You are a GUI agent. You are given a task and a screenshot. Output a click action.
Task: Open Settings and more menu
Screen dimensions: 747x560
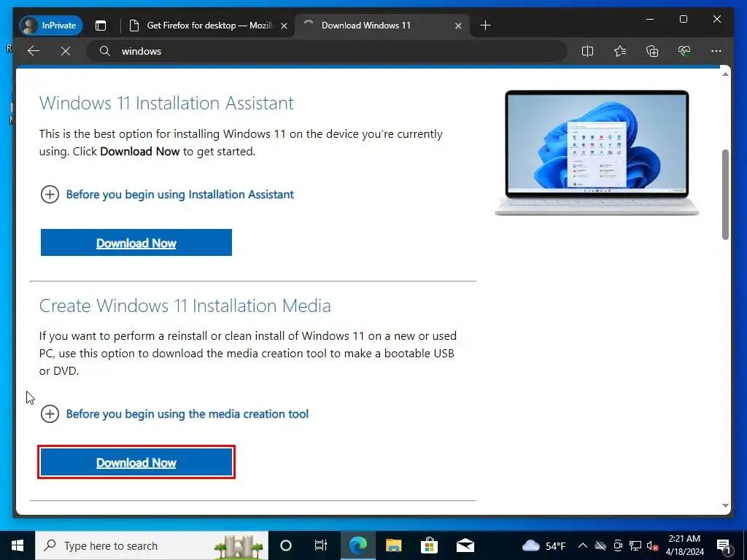[716, 51]
